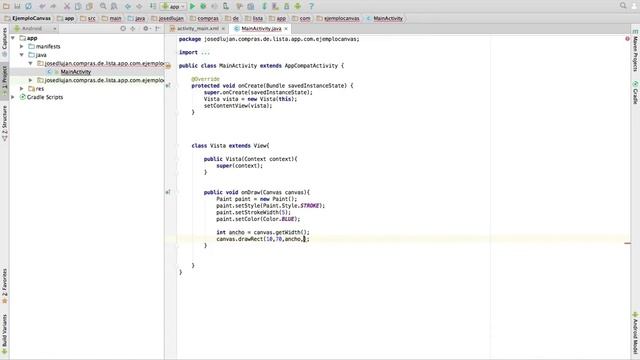Open the Captures tool window tab

click(4, 42)
